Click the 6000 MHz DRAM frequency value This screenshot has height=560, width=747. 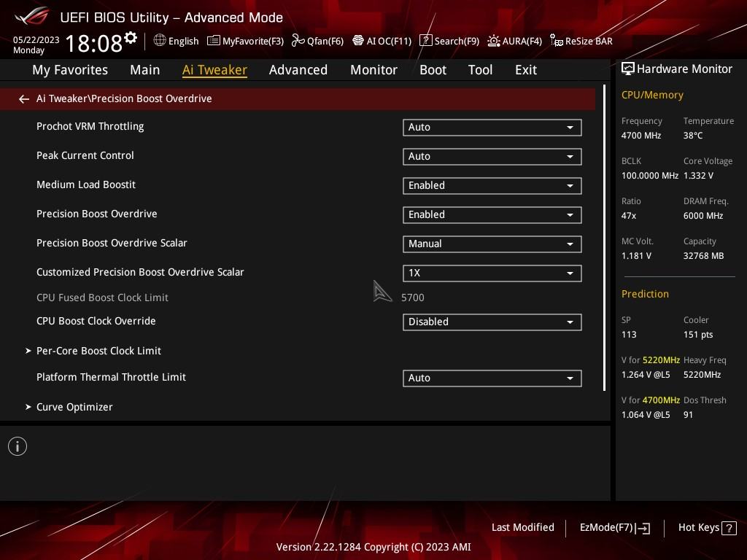tap(703, 216)
